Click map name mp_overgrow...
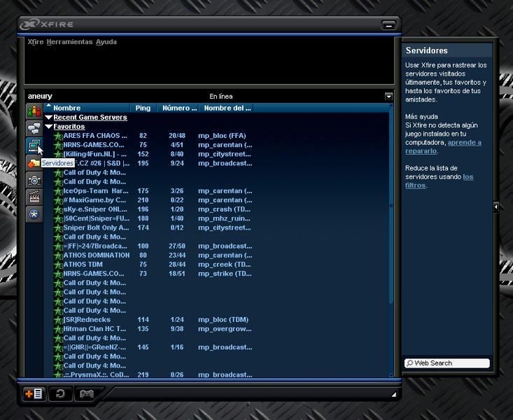Viewport: 513px width, 420px height. 225,329
